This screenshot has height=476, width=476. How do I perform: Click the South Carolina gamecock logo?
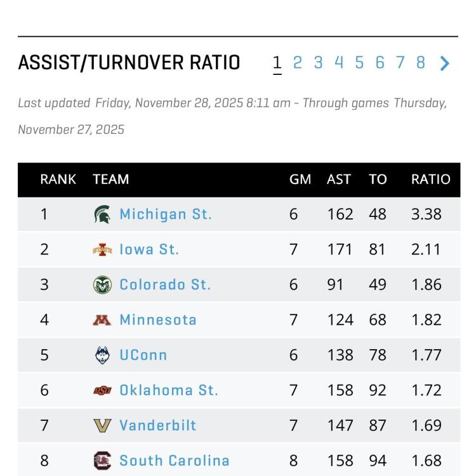[102, 460]
